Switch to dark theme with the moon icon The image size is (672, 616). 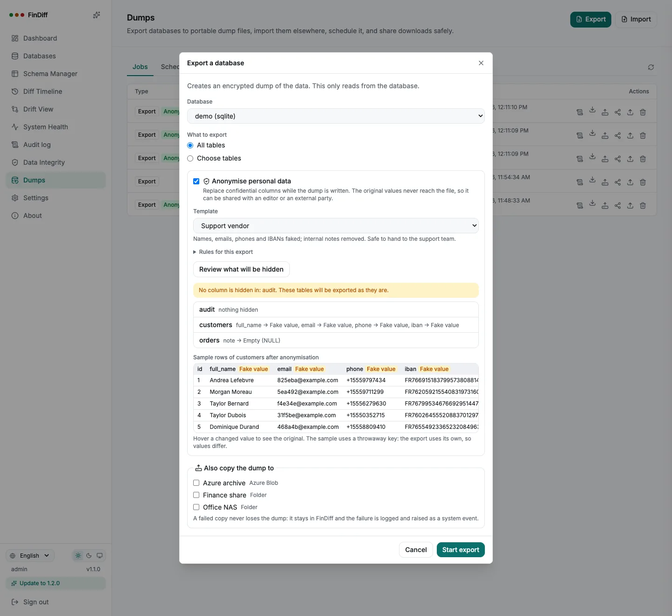(89, 556)
